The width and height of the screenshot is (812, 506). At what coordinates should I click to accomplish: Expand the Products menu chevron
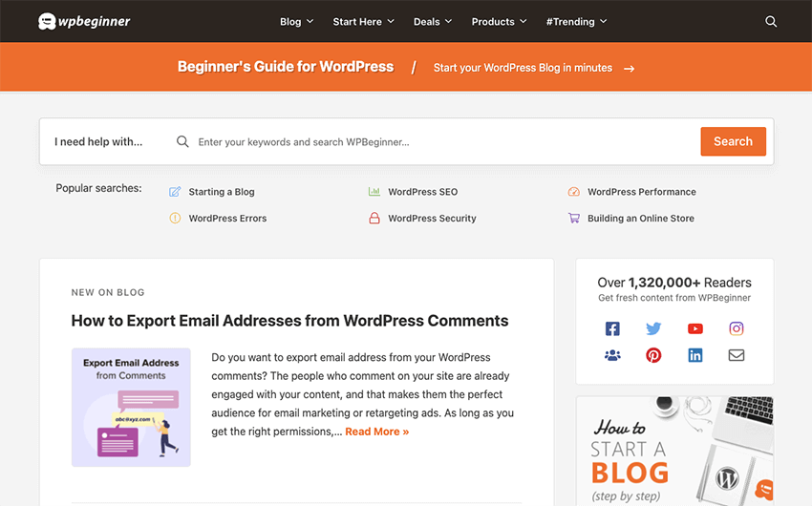524,21
